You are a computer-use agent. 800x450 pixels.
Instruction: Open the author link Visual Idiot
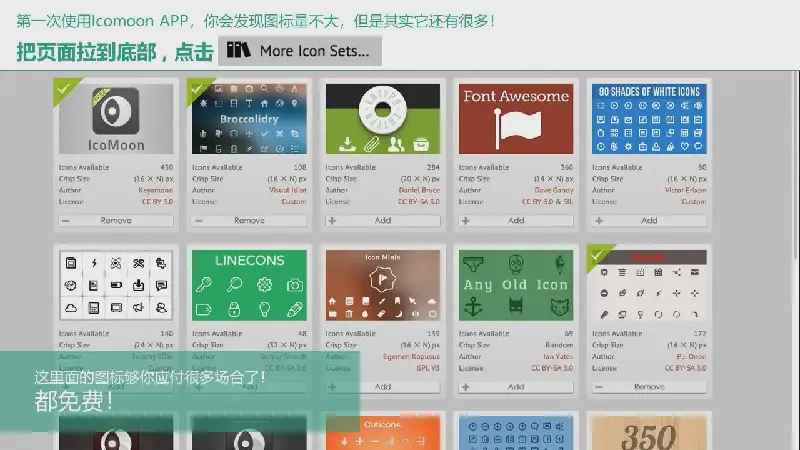[x=288, y=190]
